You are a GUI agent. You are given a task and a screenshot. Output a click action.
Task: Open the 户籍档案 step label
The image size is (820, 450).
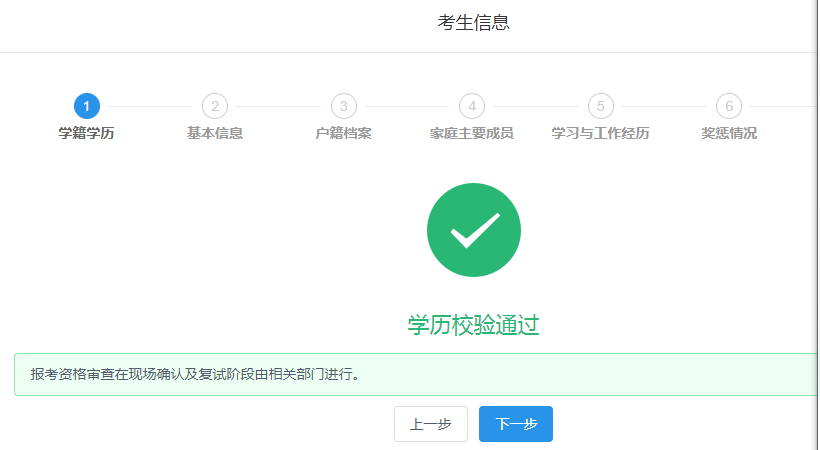343,133
